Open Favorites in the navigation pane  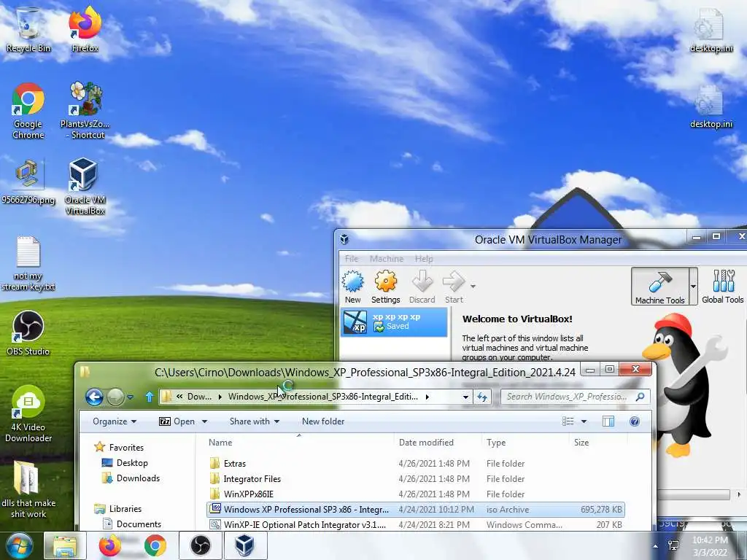pyautogui.click(x=119, y=447)
